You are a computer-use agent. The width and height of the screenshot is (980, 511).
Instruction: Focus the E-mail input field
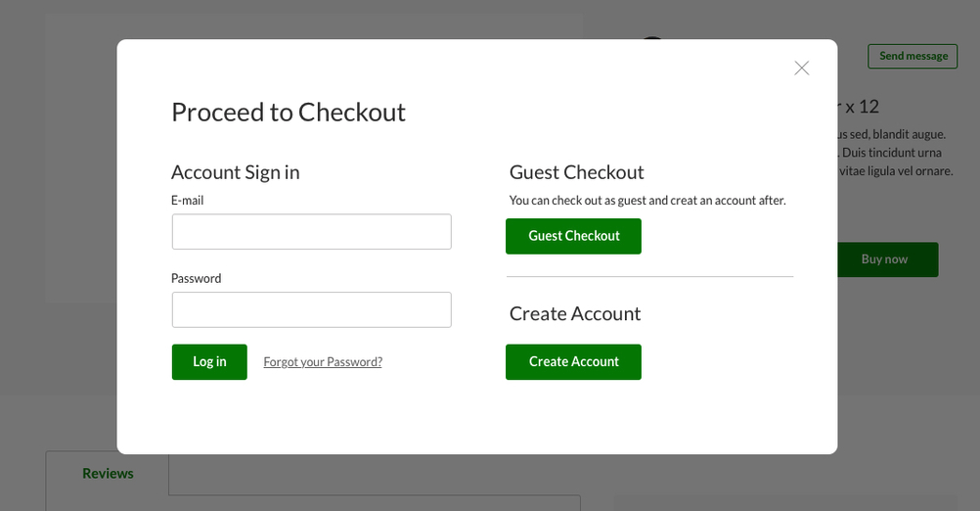tap(312, 232)
